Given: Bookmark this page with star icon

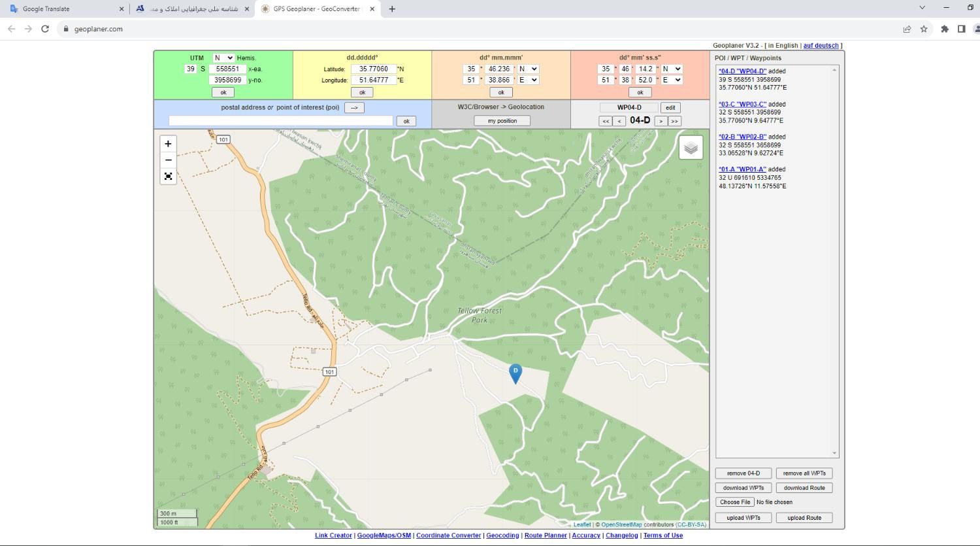Looking at the screenshot, I should (x=924, y=29).
